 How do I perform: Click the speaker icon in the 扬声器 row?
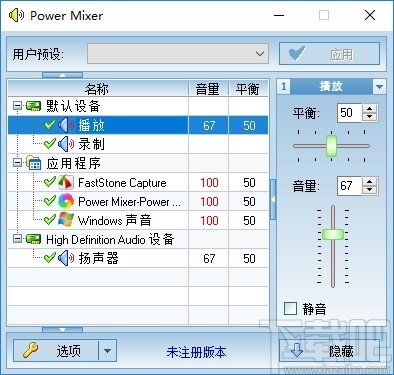click(x=66, y=258)
